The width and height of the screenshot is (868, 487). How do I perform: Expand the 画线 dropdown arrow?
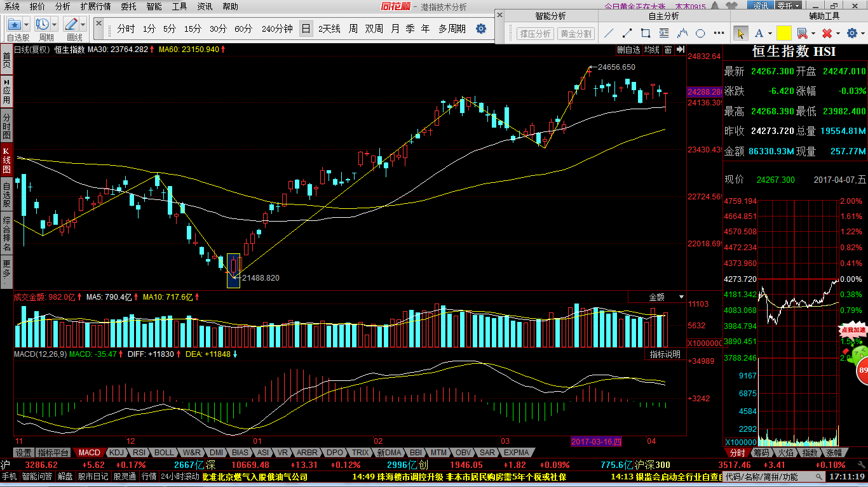pyautogui.click(x=83, y=25)
